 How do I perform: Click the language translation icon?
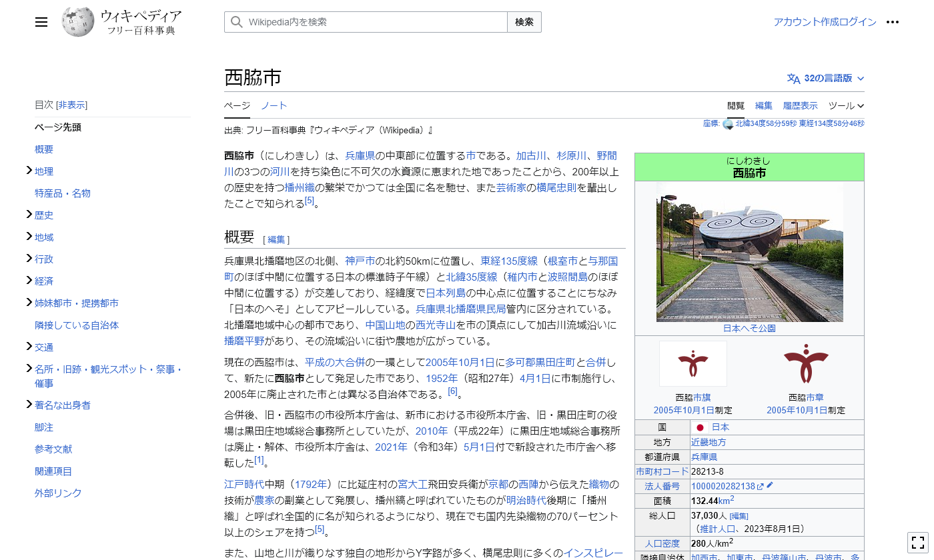click(793, 79)
